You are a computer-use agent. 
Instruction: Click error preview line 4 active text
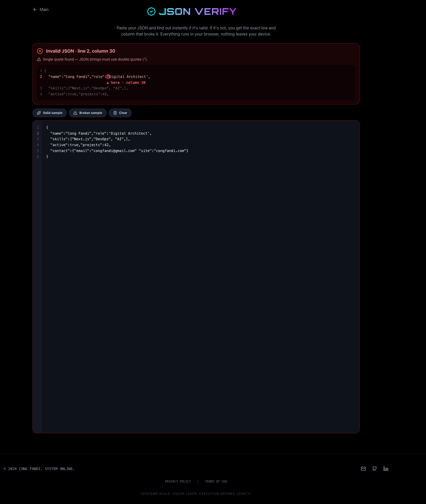79,94
